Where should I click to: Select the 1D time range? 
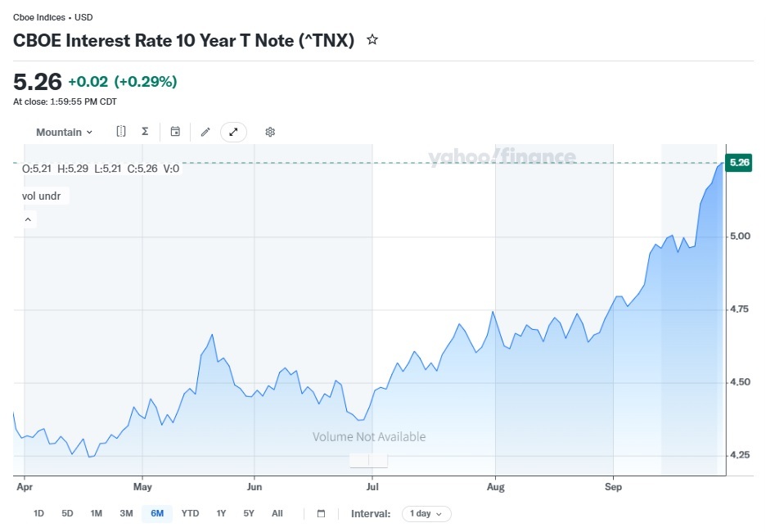tap(38, 513)
